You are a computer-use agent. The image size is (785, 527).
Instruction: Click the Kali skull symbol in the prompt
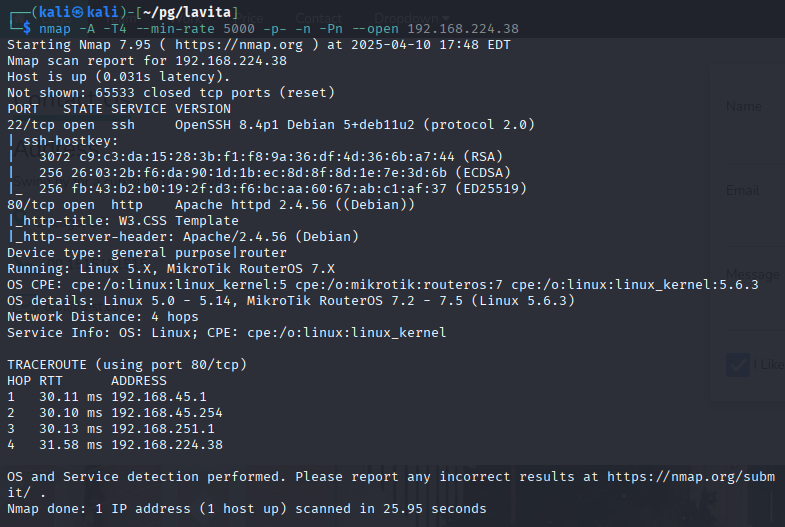pyautogui.click(x=77, y=12)
